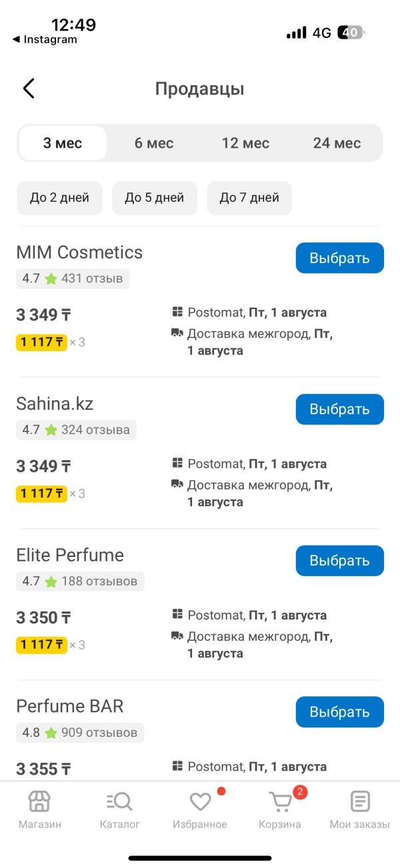400x868 pixels.
Task: Open the Каталог search icon
Action: [x=120, y=801]
